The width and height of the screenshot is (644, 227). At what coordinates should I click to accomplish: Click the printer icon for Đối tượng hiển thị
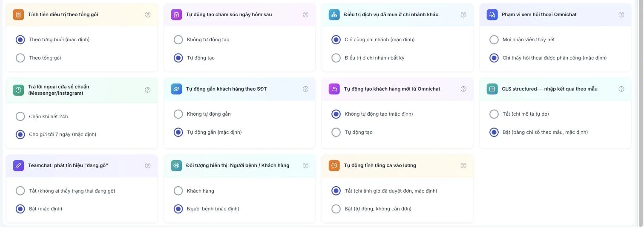tap(176, 165)
